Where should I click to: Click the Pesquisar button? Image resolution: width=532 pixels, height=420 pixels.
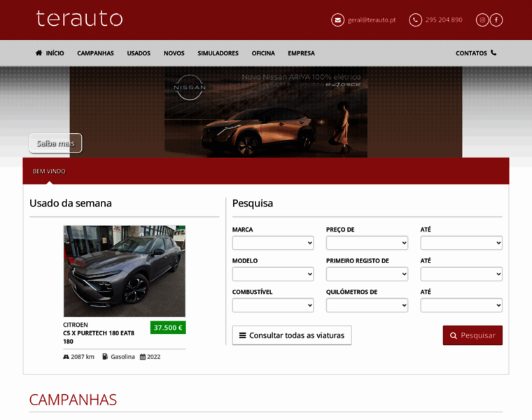472,335
